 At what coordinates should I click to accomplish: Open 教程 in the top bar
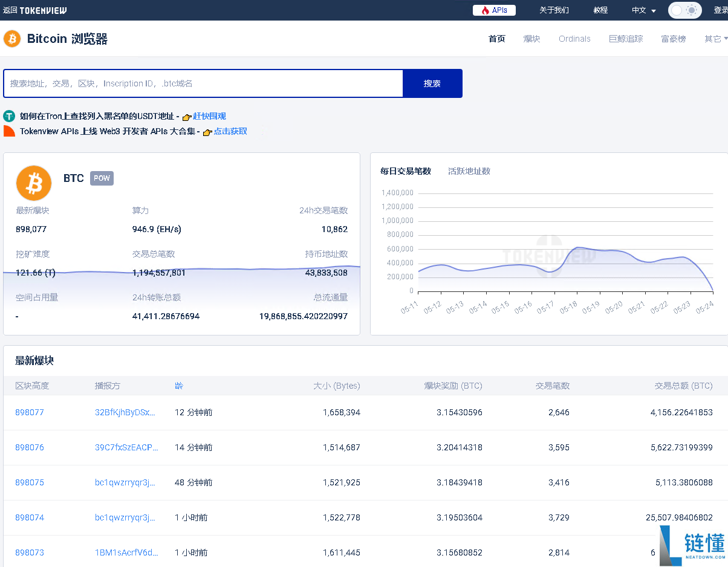[x=600, y=10]
